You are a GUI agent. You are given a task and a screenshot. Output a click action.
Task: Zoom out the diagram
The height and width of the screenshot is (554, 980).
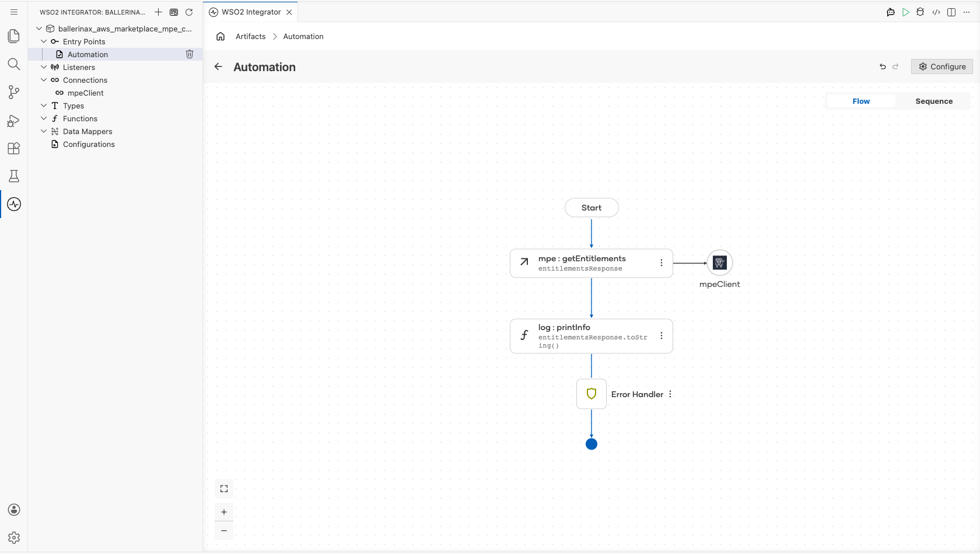[x=224, y=531]
